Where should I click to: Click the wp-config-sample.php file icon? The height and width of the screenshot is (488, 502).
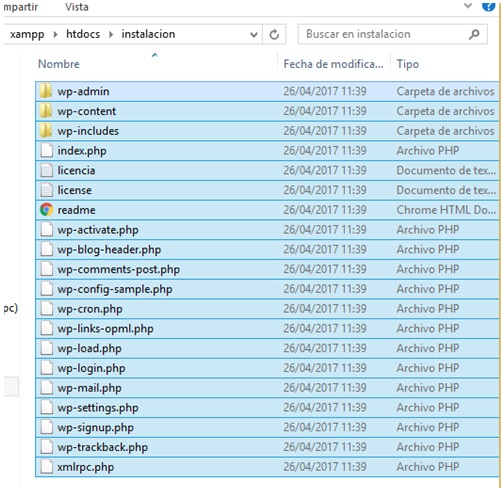coord(46,289)
